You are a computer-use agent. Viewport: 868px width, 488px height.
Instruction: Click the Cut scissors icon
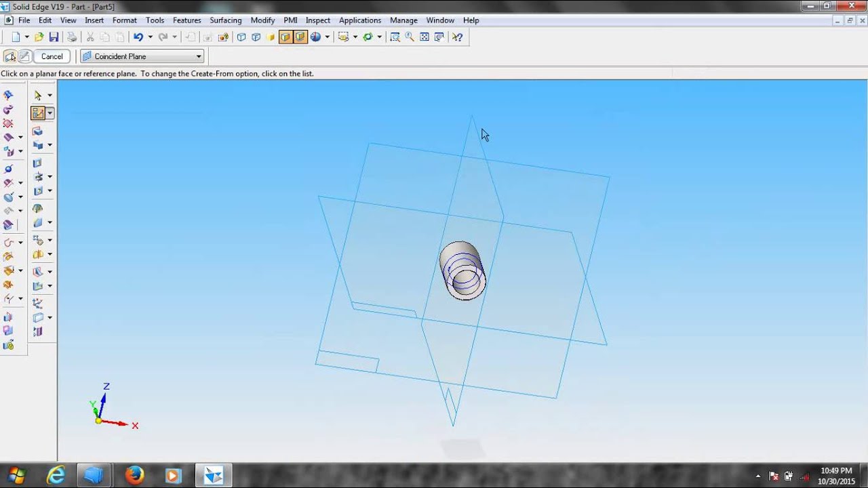90,37
